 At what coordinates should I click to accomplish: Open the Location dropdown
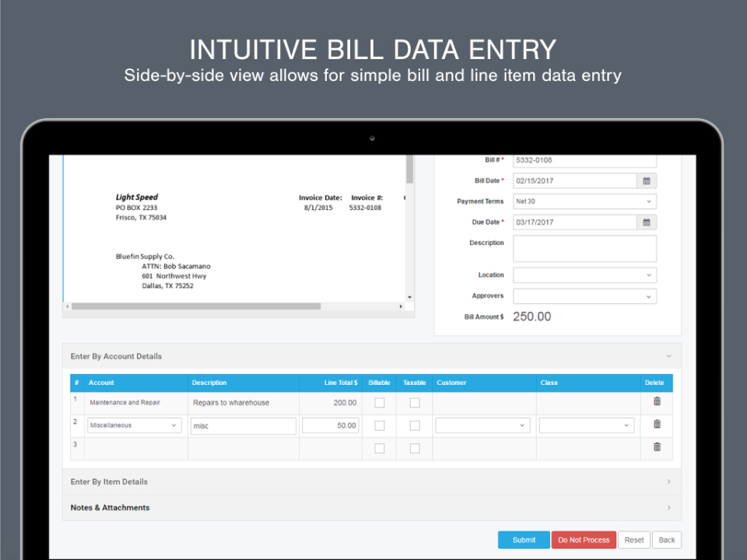tap(584, 275)
